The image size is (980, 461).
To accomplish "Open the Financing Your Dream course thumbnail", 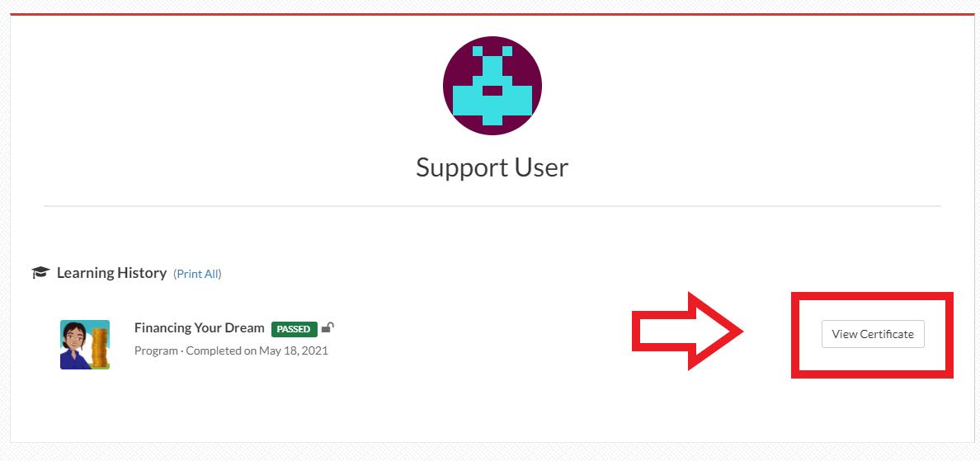I will point(85,345).
